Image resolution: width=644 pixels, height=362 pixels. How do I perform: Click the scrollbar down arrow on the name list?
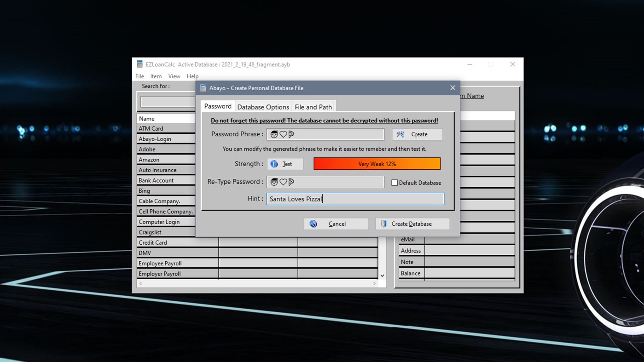click(382, 275)
